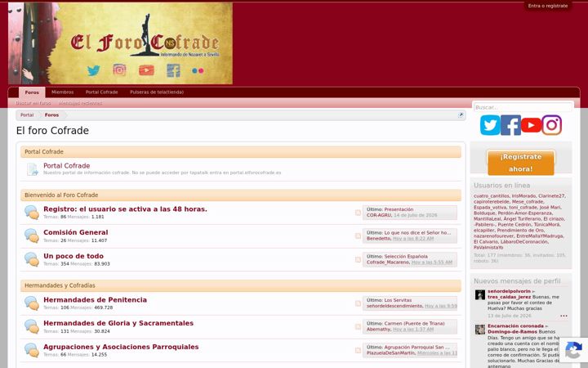
Task: Click the Facebook icon in the header banner
Action: point(173,70)
